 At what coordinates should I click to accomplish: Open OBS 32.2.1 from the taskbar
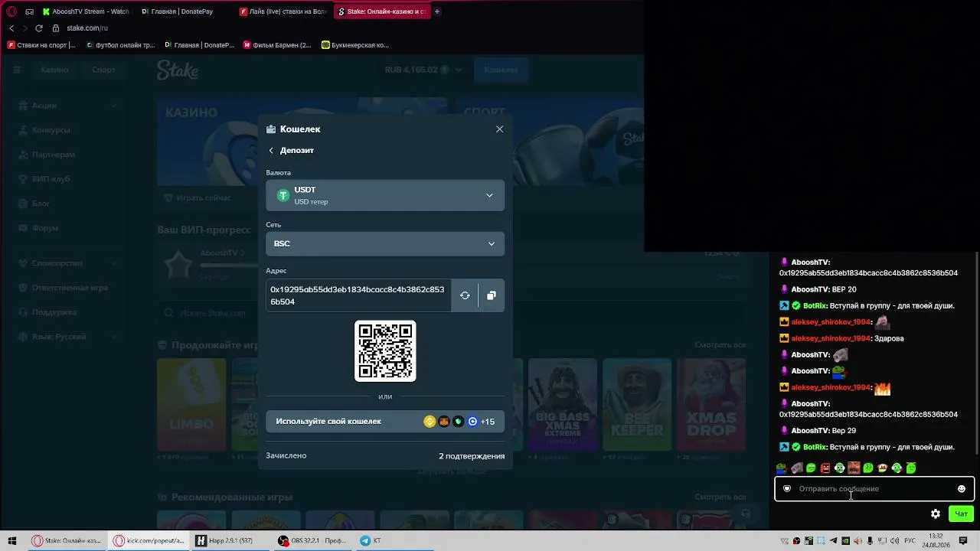(313, 541)
